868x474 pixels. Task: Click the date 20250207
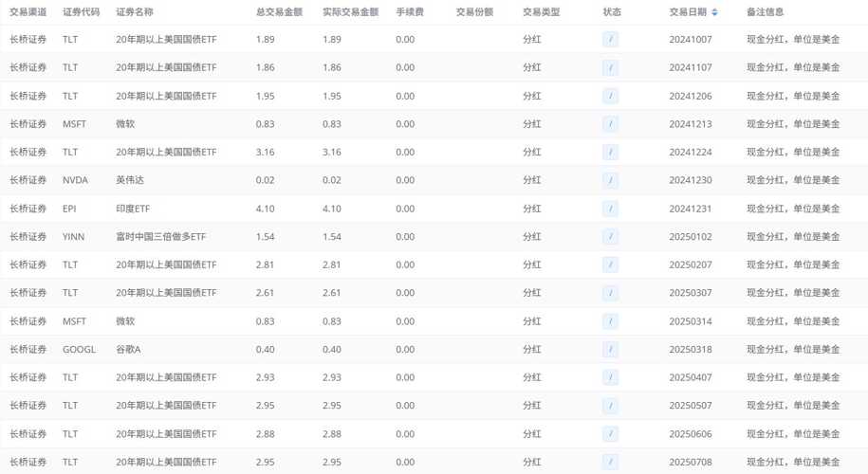[x=691, y=264]
